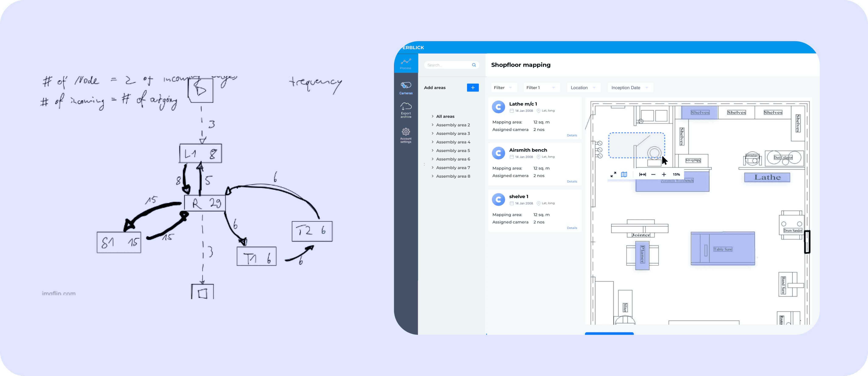Screen dimensions: 868x376
Task: Click the fit-to-width icon
Action: pos(642,175)
